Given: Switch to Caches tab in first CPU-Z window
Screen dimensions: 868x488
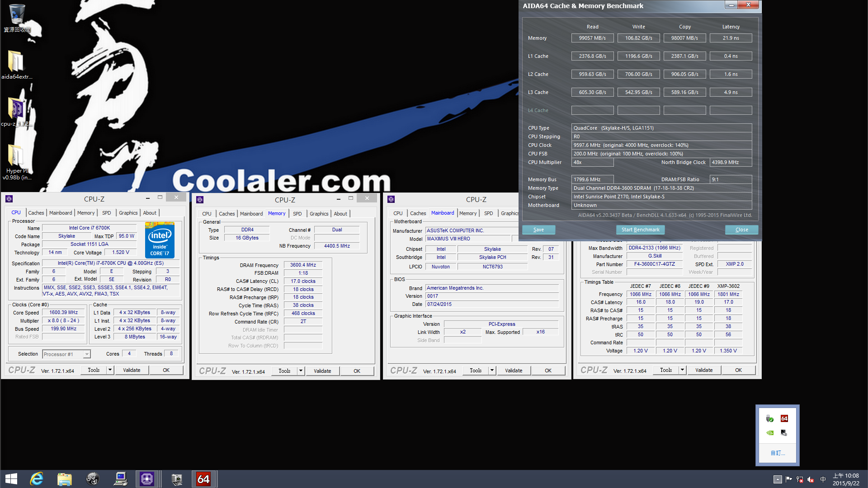Looking at the screenshot, I should [36, 213].
